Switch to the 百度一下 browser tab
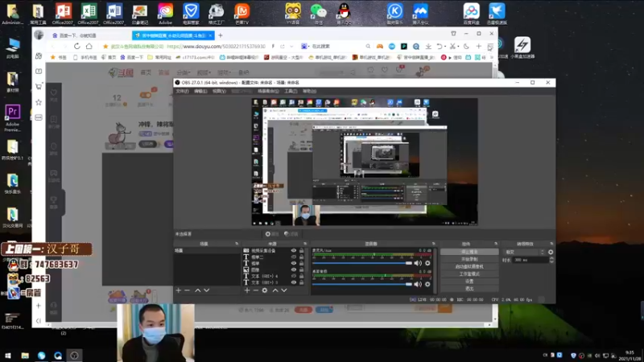Screen dimensions: 644x362 click(77, 35)
